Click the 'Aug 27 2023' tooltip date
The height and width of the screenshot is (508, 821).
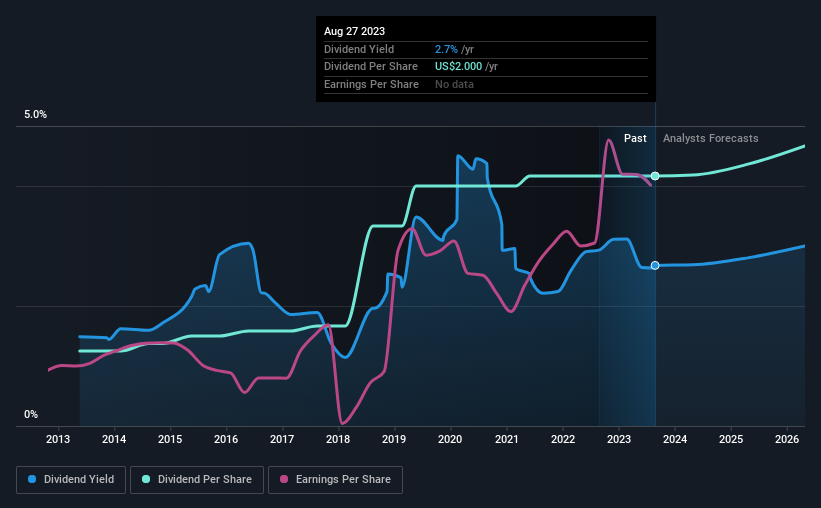pyautogui.click(x=354, y=31)
